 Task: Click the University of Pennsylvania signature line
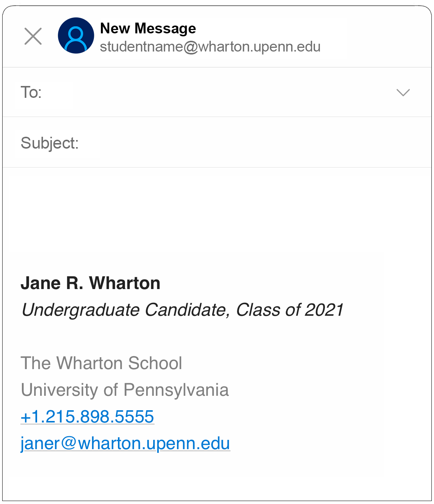point(125,390)
